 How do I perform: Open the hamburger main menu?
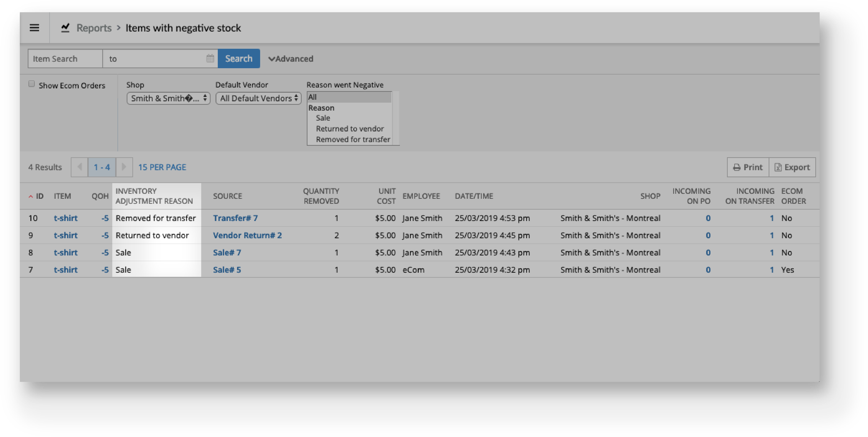point(34,28)
